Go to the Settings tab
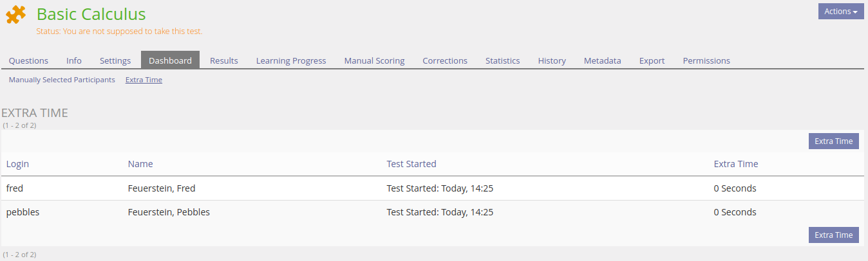The image size is (868, 261). (x=115, y=60)
